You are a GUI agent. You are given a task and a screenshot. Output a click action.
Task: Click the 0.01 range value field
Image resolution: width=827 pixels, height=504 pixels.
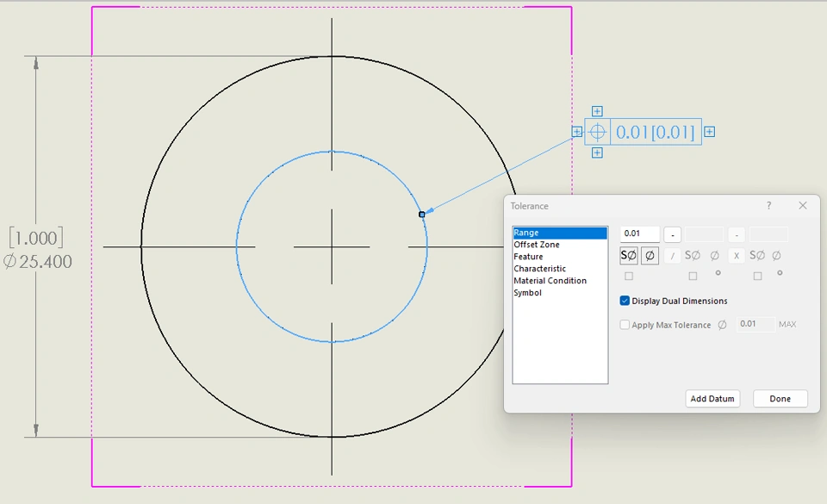coord(640,233)
